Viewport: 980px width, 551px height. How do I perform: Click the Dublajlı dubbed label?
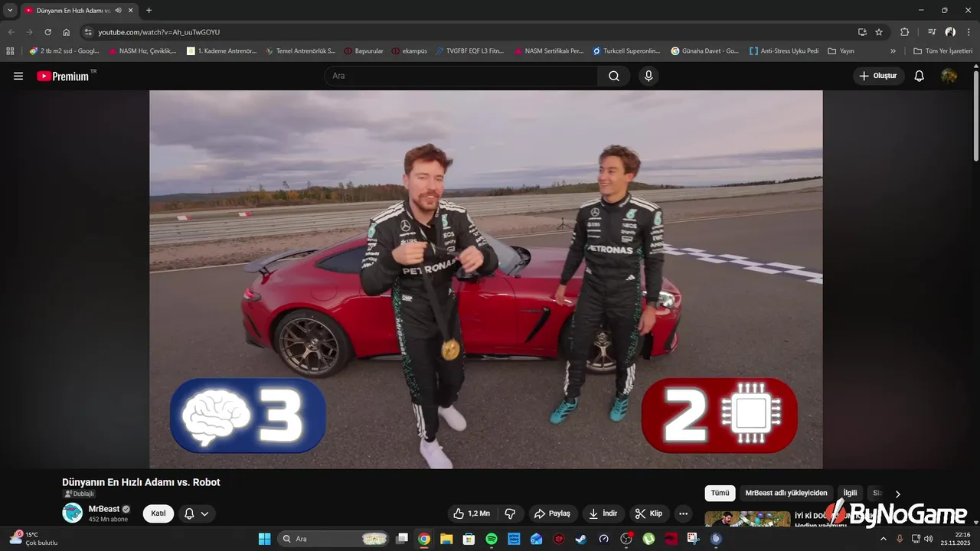(79, 494)
